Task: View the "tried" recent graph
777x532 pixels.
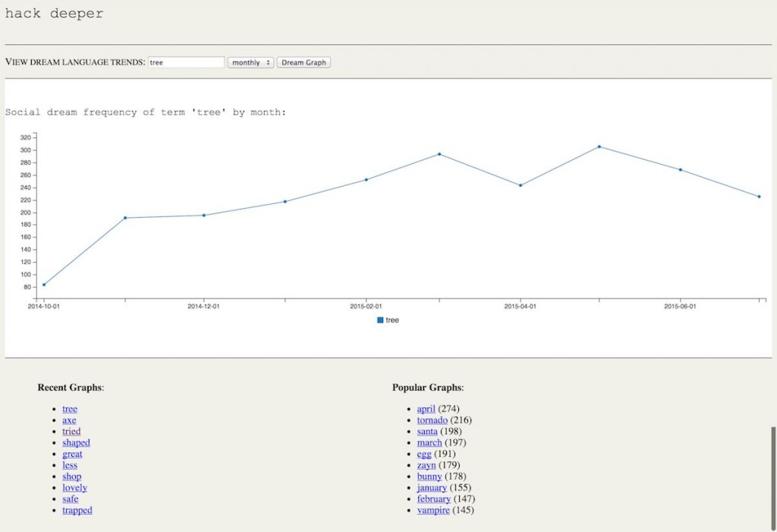Action: (71, 431)
